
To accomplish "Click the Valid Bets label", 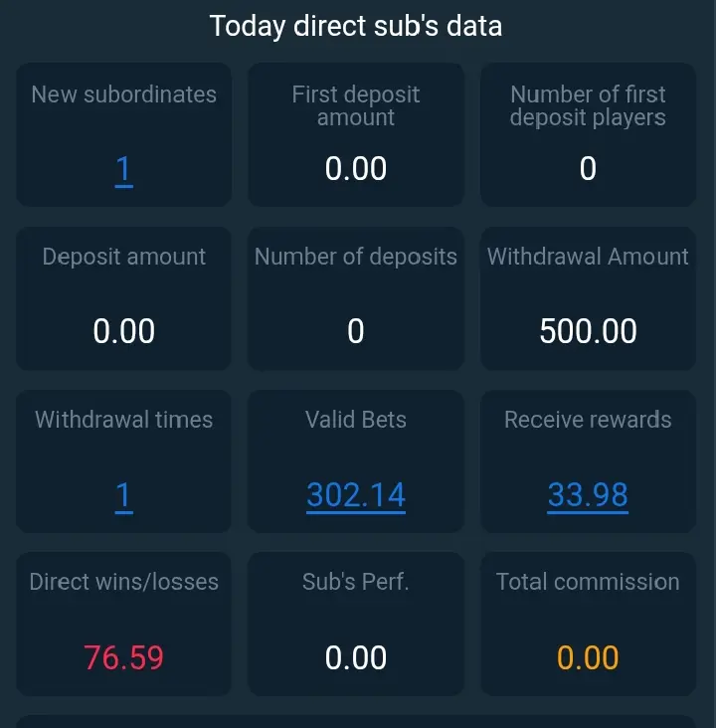I will pyautogui.click(x=356, y=420).
